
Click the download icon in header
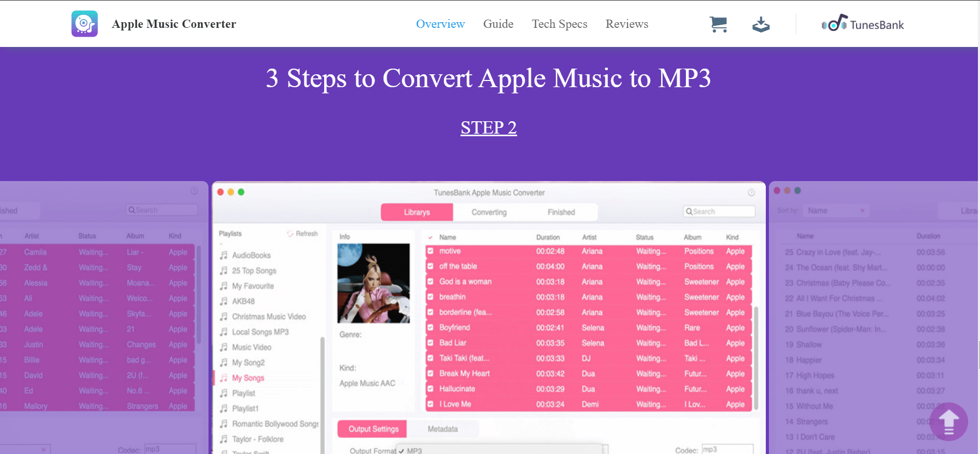click(761, 24)
